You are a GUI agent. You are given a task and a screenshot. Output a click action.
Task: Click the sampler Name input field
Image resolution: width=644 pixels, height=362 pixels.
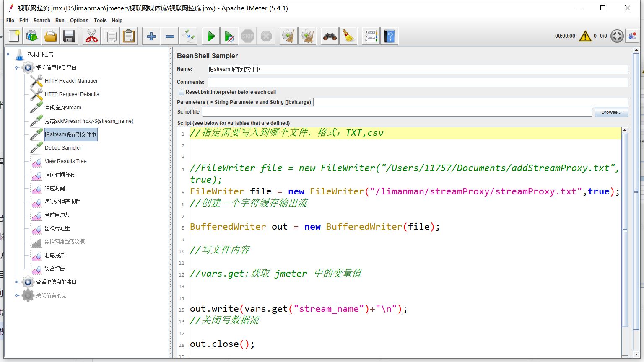418,69
